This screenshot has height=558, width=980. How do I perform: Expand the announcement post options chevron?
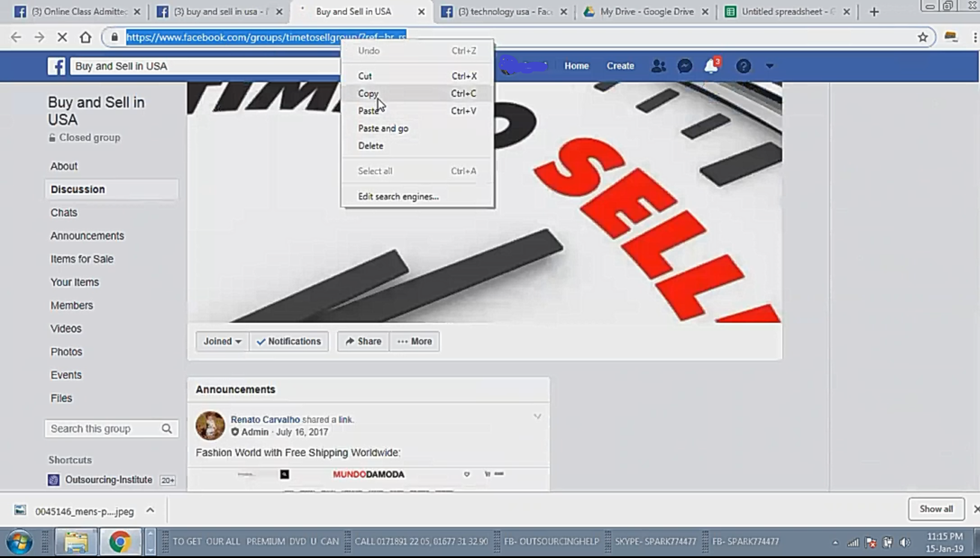(537, 416)
